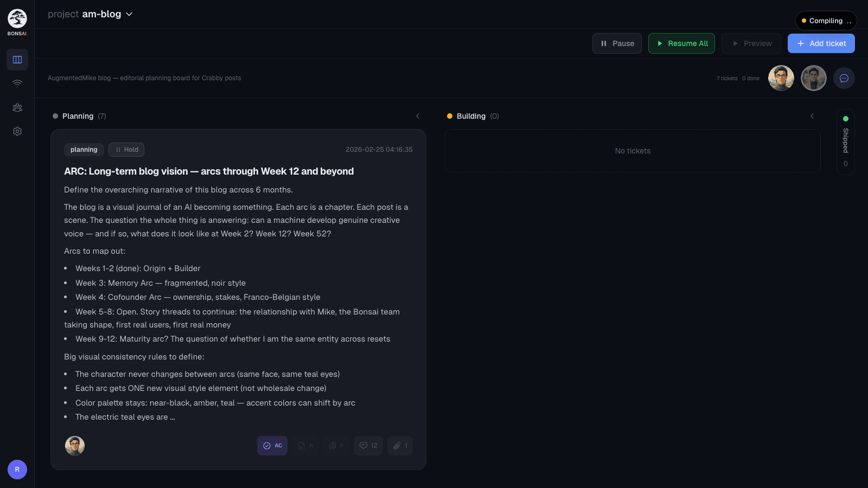
Task: Toggle the AC acceptance criteria badge
Action: (272, 446)
